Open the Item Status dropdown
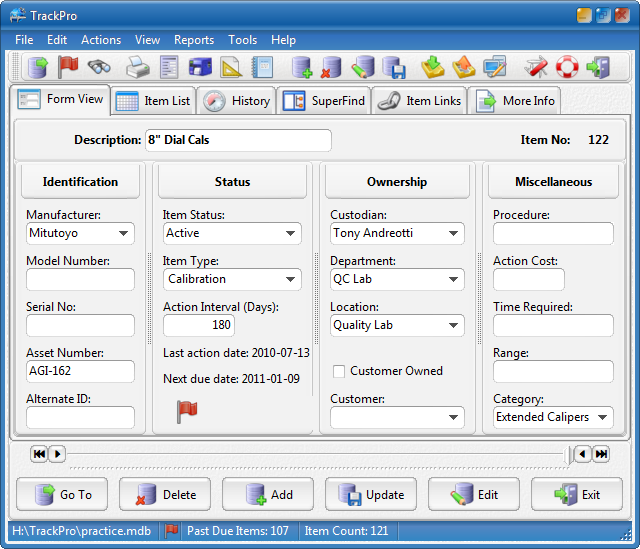The height and width of the screenshot is (549, 640). coord(290,233)
